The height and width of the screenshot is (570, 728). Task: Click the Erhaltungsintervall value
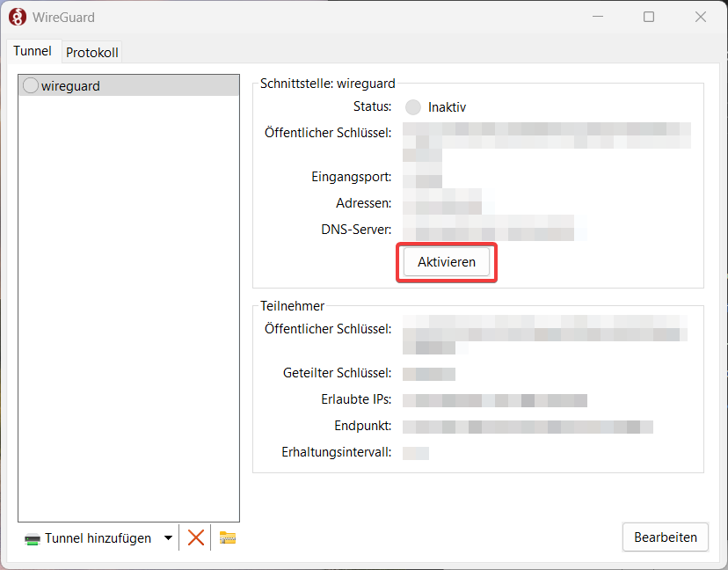coord(416,453)
